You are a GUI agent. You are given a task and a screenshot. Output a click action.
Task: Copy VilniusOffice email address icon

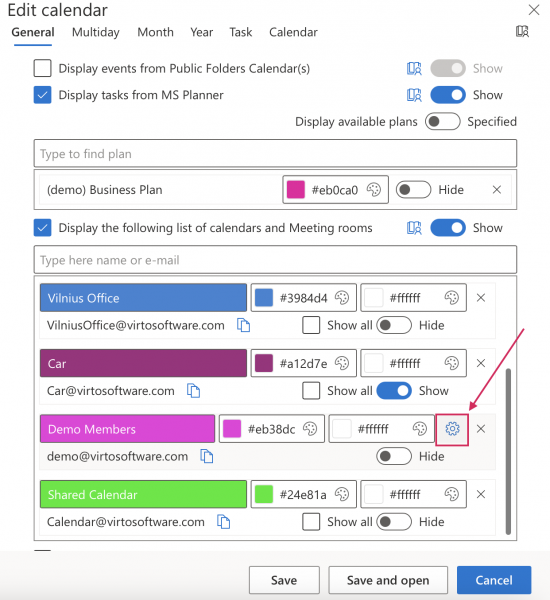[x=243, y=325]
